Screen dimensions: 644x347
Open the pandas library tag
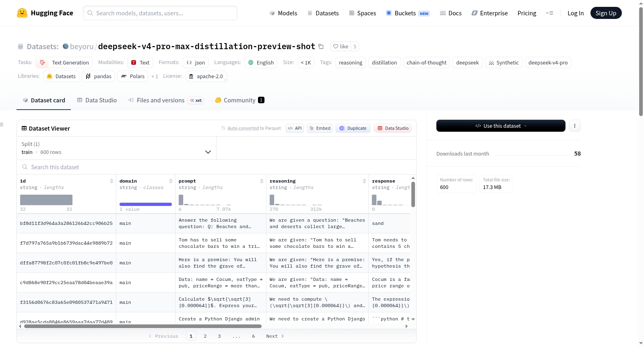(99, 76)
